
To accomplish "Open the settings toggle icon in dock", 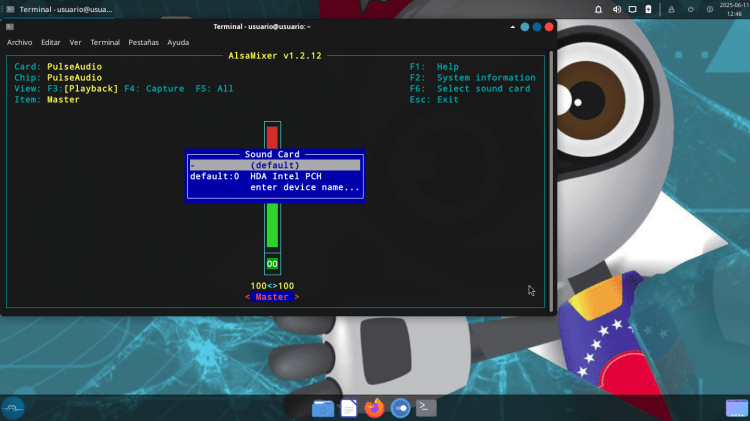I will [x=400, y=407].
